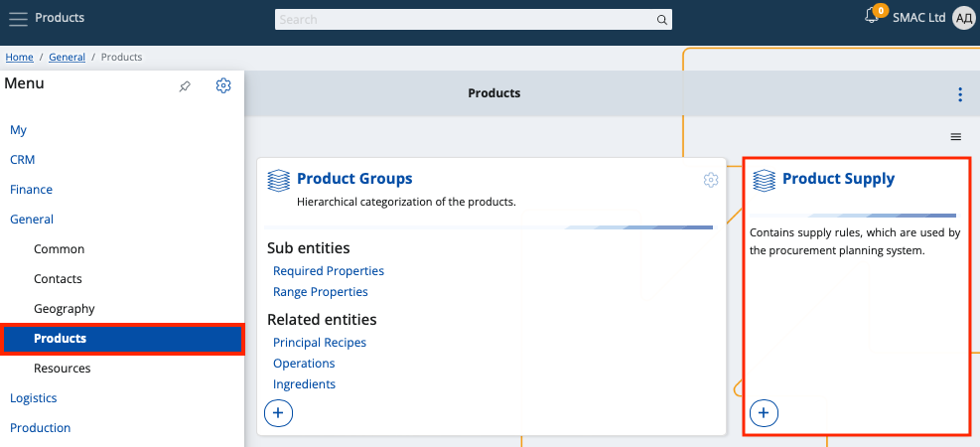
Task: Click the Product Groups stack icon
Action: pos(278,180)
